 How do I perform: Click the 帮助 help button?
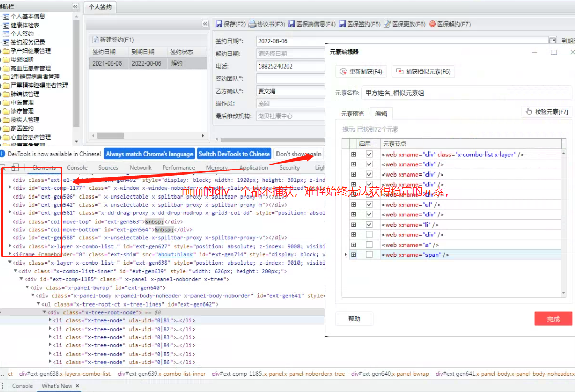pos(354,319)
